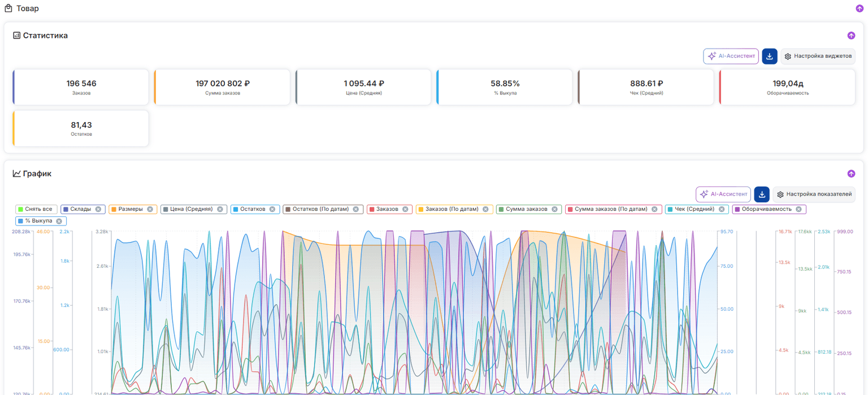
Task: Collapse the График panel arrow
Action: [x=851, y=174]
